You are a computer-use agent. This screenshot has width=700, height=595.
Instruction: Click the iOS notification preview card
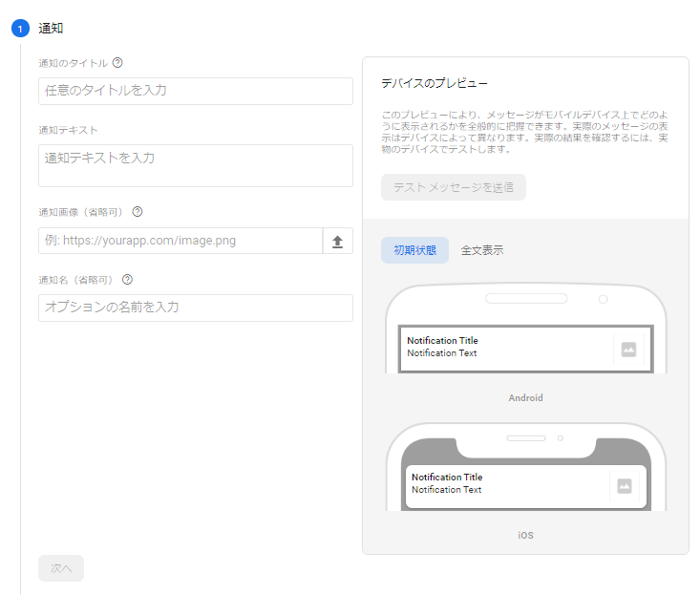[506, 484]
